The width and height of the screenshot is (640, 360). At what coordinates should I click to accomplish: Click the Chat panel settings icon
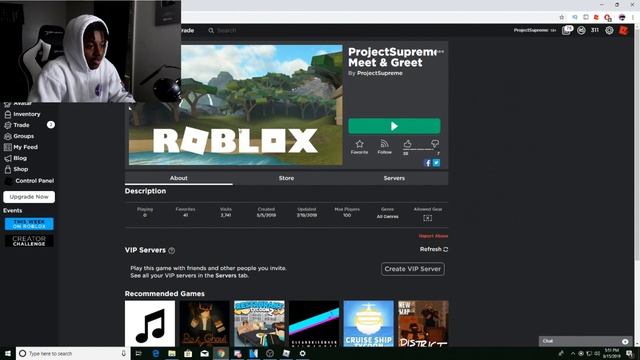[625, 341]
